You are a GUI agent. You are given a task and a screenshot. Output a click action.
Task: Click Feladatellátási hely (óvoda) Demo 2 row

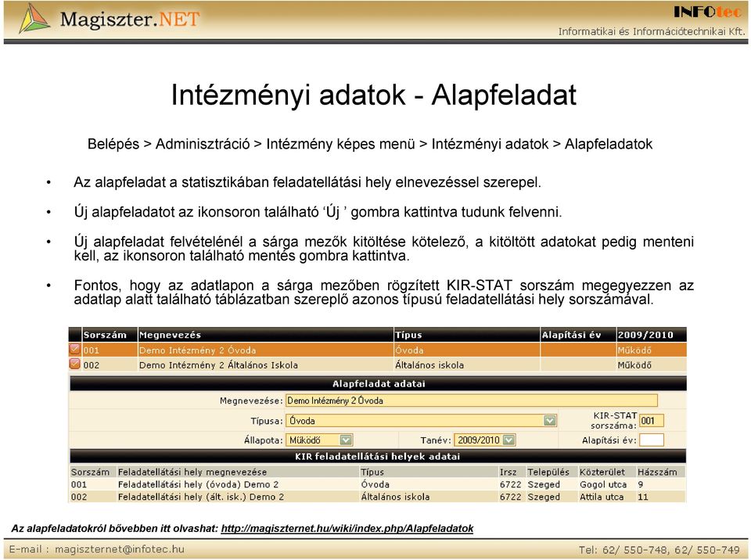point(377,484)
